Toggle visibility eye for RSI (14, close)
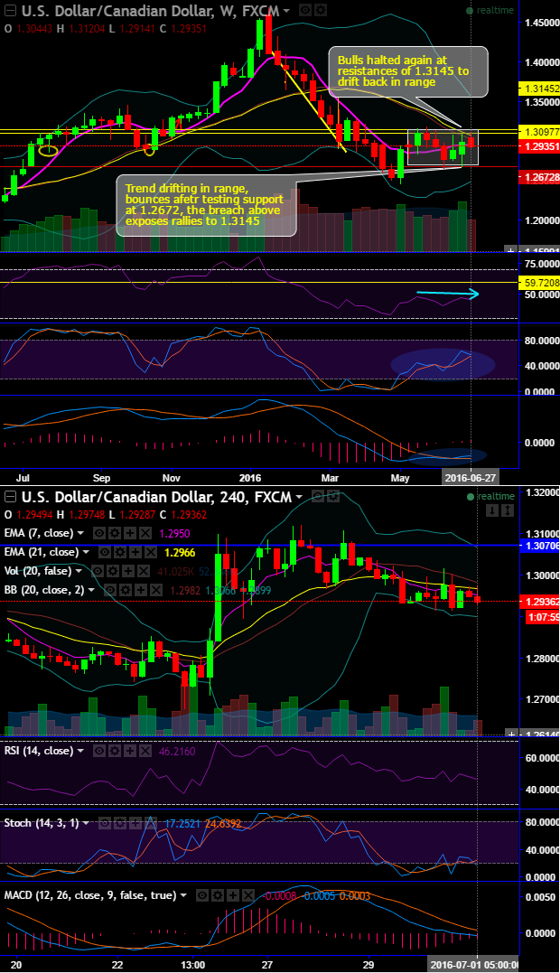The image size is (560, 973). pos(99,751)
